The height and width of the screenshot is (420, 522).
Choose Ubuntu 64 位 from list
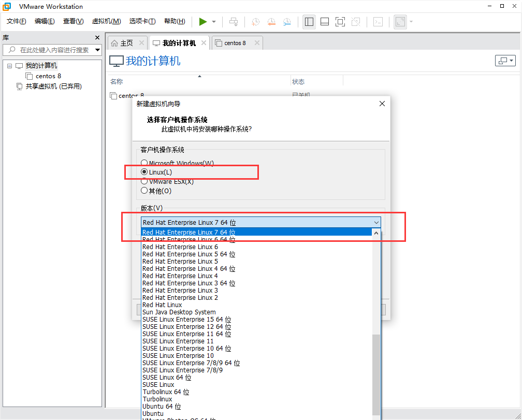click(x=256, y=407)
